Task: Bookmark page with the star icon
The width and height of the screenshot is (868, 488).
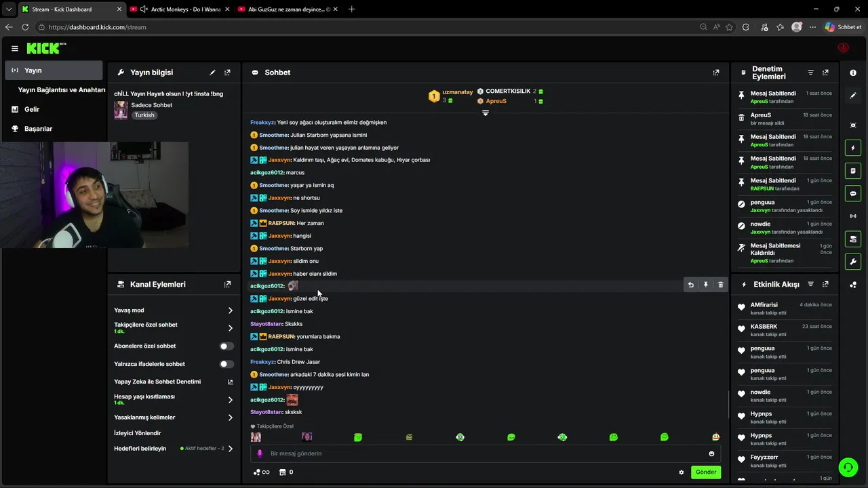Action: coord(729,27)
